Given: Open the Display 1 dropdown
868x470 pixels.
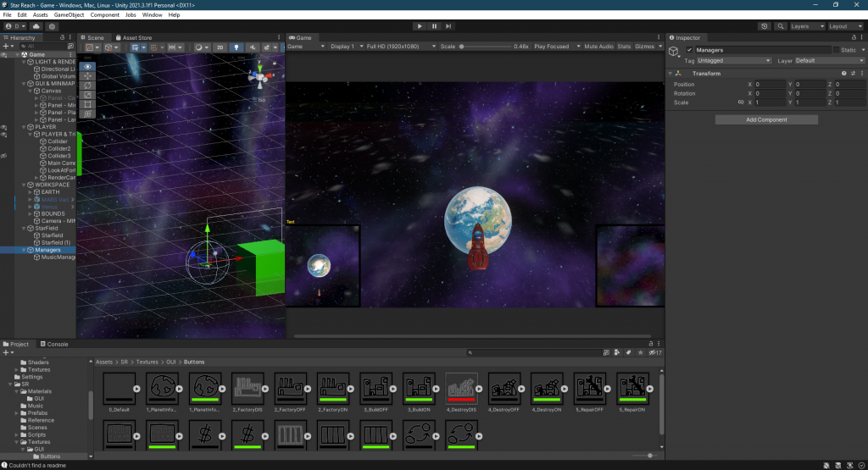Looking at the screenshot, I should click(x=347, y=47).
